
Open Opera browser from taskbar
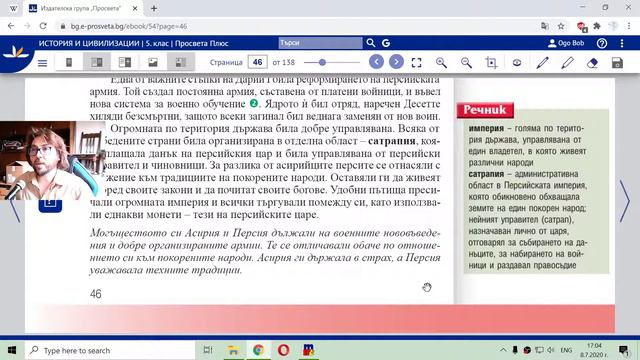pos(283,350)
